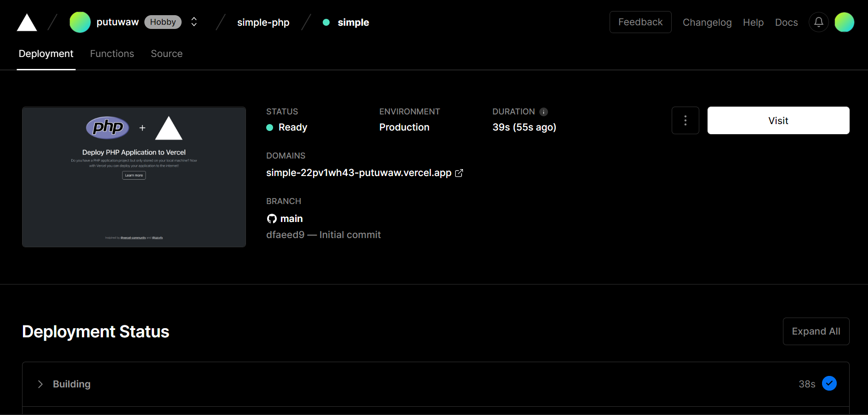Click the Hobby plan badge

pos(163,22)
